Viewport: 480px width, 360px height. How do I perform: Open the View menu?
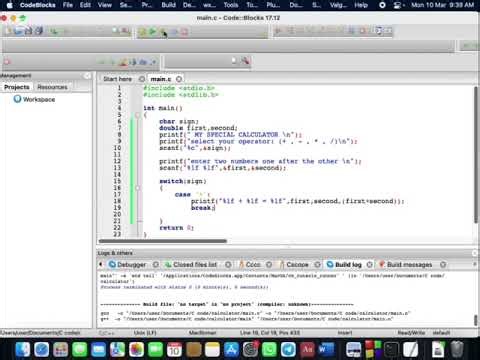(105, 5)
